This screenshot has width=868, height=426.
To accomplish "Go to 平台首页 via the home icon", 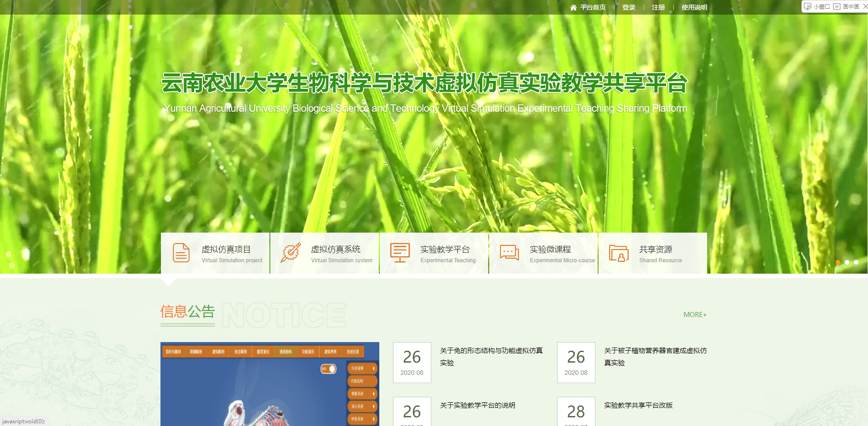I will click(x=573, y=7).
